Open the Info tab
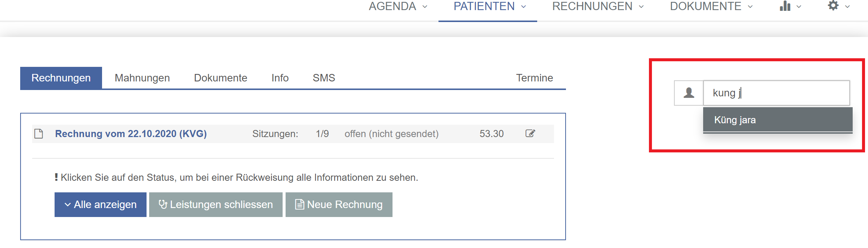This screenshot has height=248, width=868. (x=280, y=78)
